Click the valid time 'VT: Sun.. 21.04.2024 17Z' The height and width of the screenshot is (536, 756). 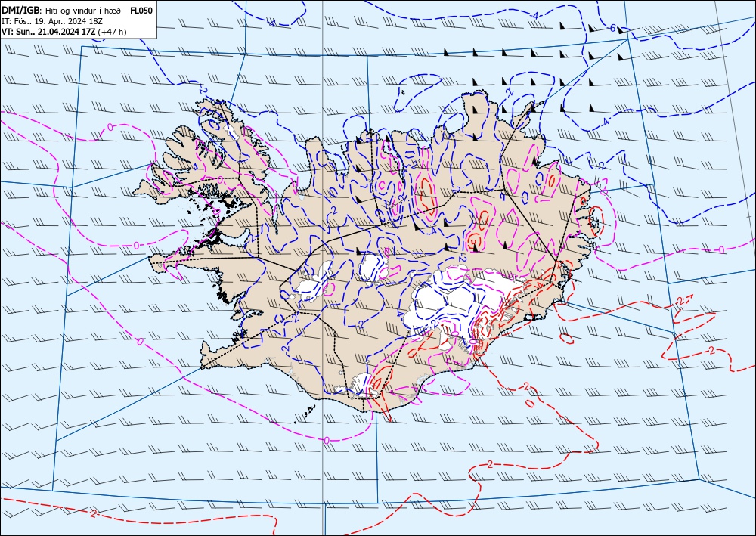point(48,32)
